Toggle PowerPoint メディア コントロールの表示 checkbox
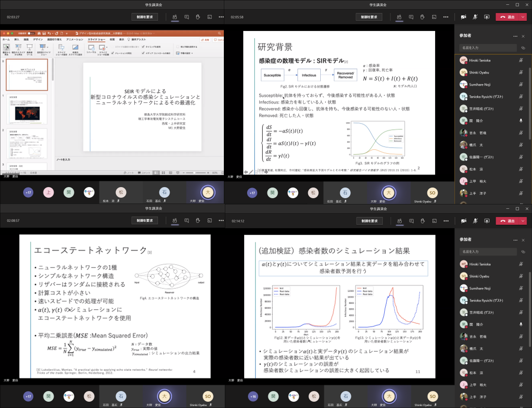The width and height of the screenshot is (532, 408). point(143,53)
